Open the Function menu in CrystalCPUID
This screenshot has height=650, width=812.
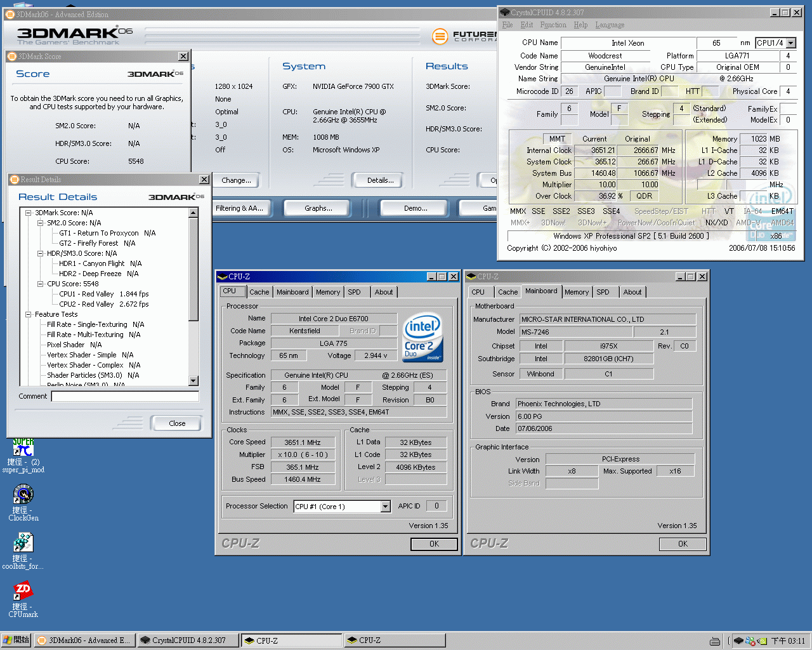tap(553, 25)
